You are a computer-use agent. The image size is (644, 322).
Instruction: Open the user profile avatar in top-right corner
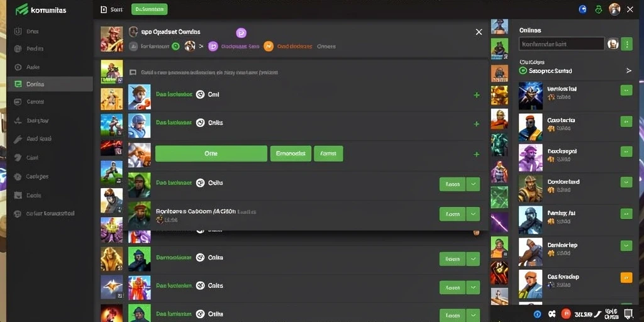click(x=614, y=9)
